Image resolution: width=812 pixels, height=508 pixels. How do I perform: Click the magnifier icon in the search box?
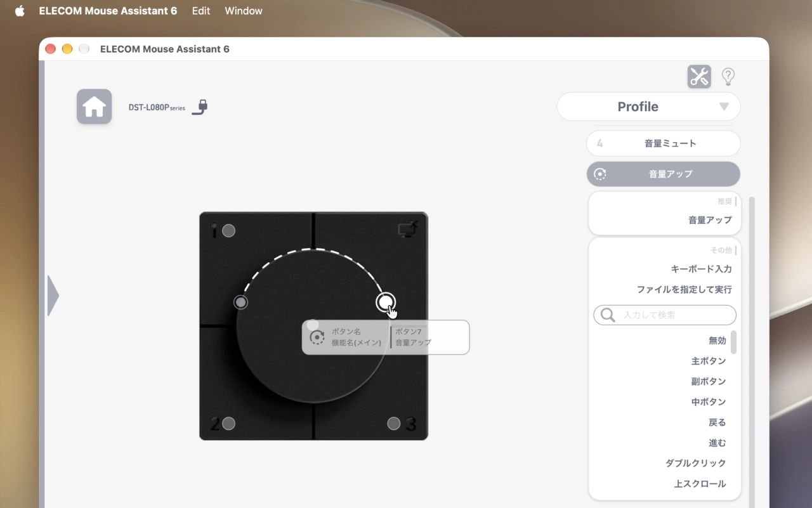[x=608, y=315]
